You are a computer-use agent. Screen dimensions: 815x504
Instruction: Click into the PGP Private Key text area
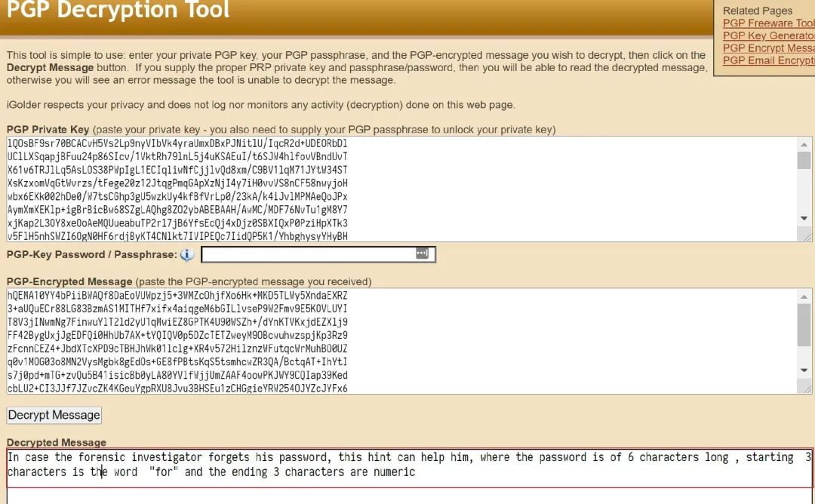(401, 189)
